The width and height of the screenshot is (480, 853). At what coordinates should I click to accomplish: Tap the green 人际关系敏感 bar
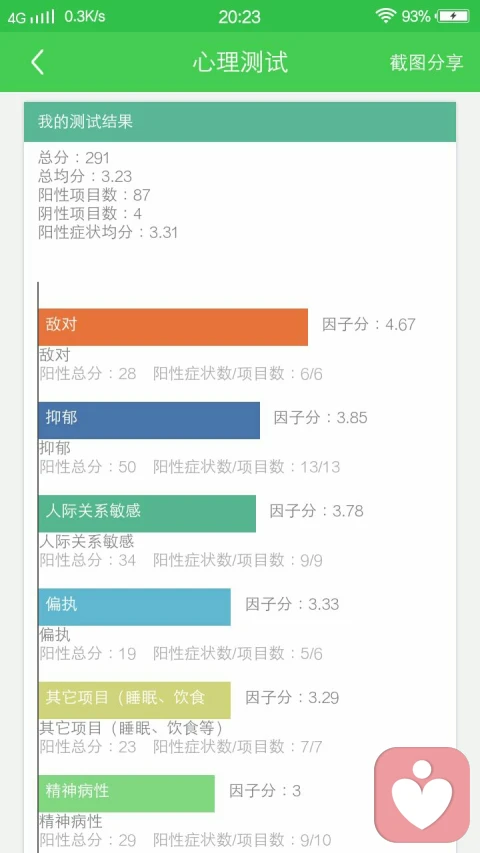click(147, 513)
